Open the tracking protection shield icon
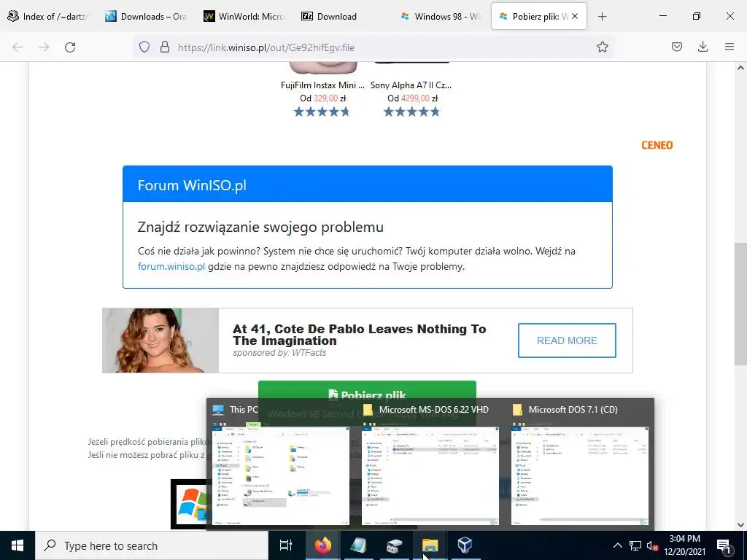 (144, 47)
